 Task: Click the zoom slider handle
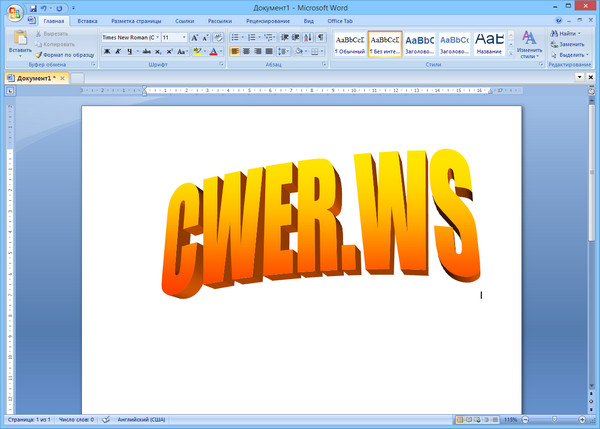(554, 419)
